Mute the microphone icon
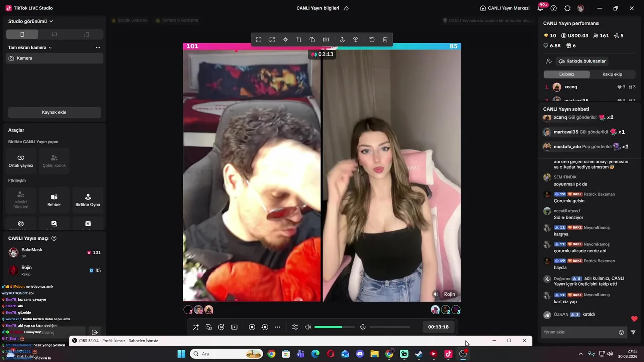Viewport: 644px width, 362px height. 363,327
